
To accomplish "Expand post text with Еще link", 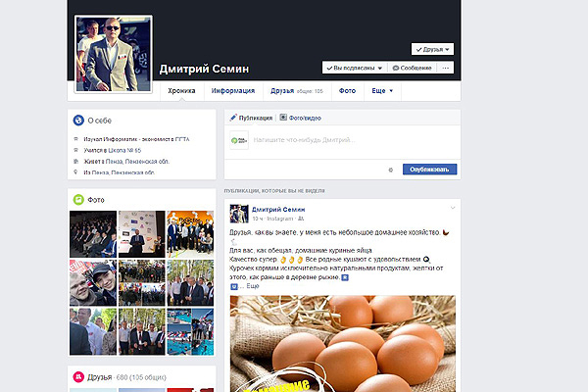I will (x=253, y=286).
